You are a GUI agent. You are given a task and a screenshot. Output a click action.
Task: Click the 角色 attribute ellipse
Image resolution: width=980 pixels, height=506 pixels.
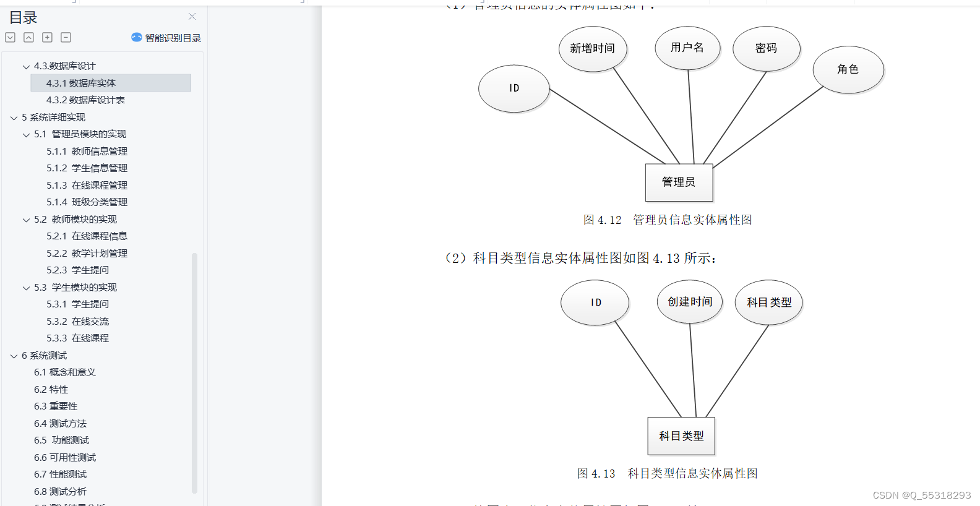click(x=848, y=69)
